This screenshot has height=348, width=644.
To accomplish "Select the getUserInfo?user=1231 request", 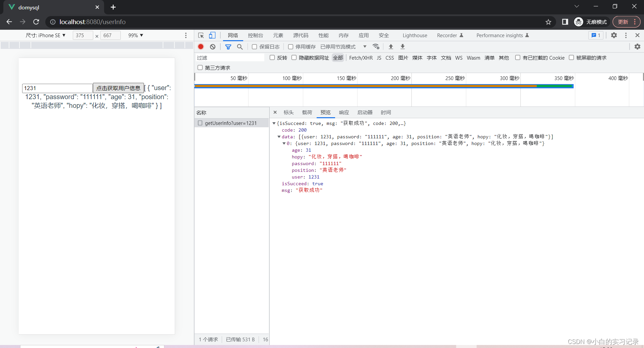I will [x=231, y=123].
